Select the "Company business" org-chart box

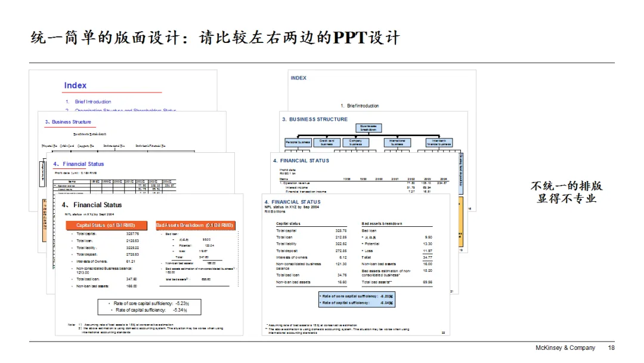(x=355, y=143)
